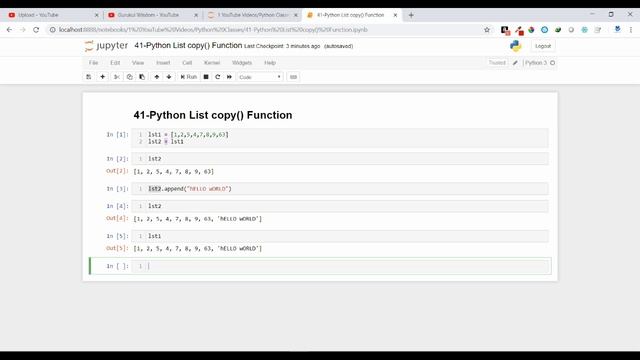Image resolution: width=640 pixels, height=360 pixels.
Task: Bookmark this page with the star icon
Action: [487, 30]
